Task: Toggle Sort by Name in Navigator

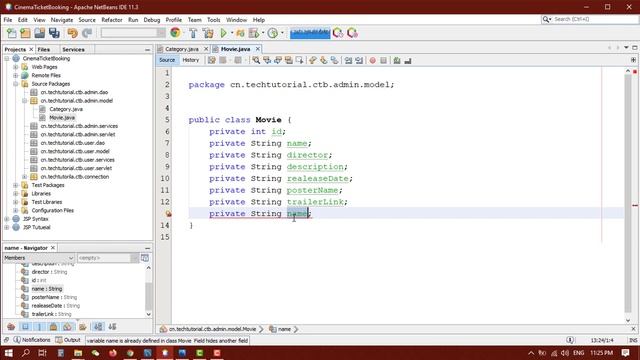Action: click(98, 327)
